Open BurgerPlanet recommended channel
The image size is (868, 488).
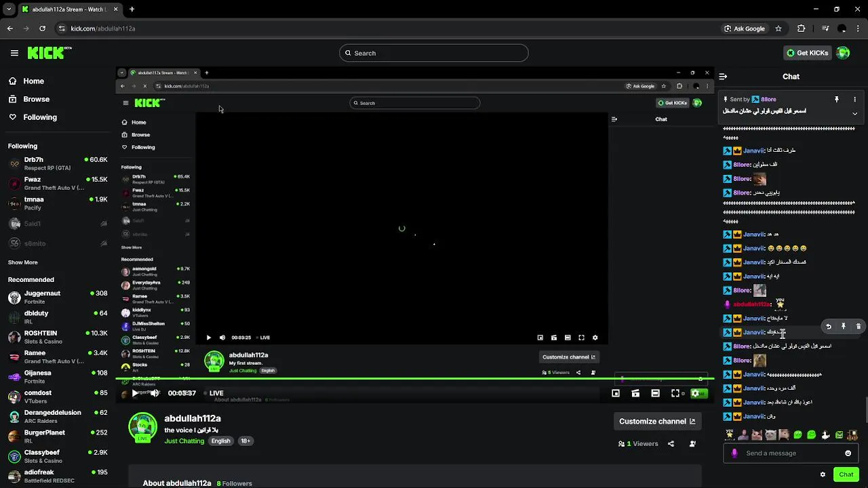(58, 436)
